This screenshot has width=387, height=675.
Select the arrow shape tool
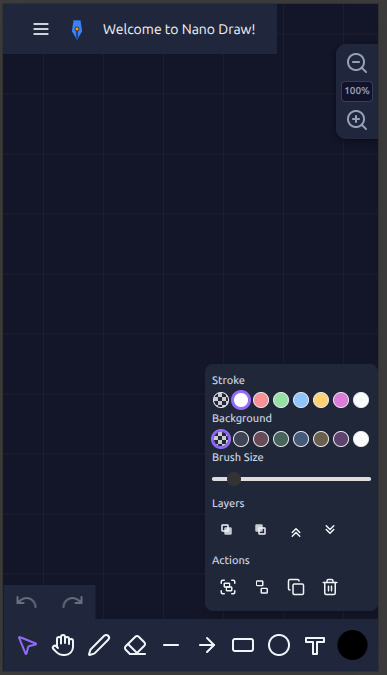207,645
